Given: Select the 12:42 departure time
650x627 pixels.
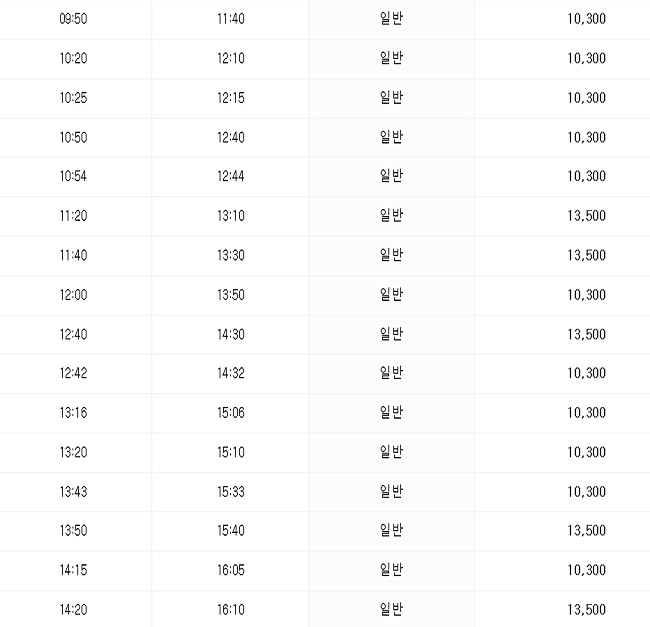Looking at the screenshot, I should pyautogui.click(x=73, y=373).
